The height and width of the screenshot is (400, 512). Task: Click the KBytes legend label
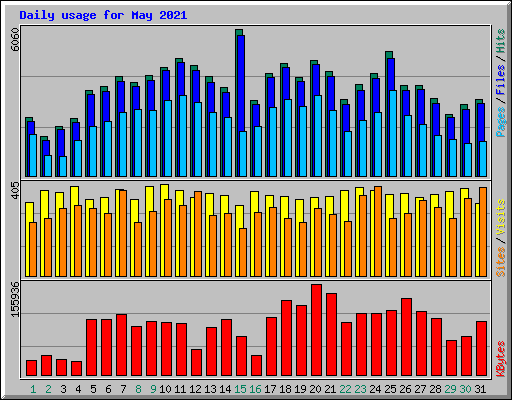pos(500,359)
